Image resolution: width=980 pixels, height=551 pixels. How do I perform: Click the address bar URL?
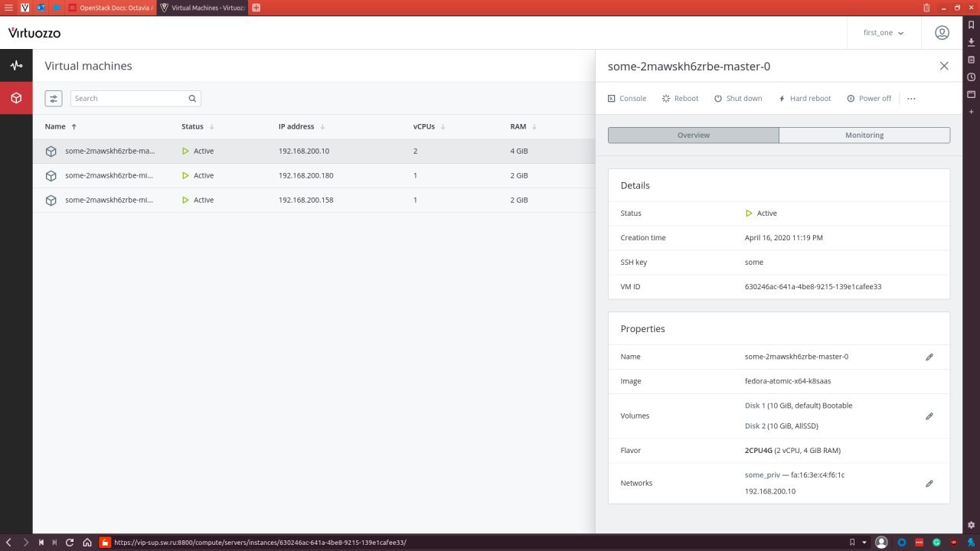260,543
